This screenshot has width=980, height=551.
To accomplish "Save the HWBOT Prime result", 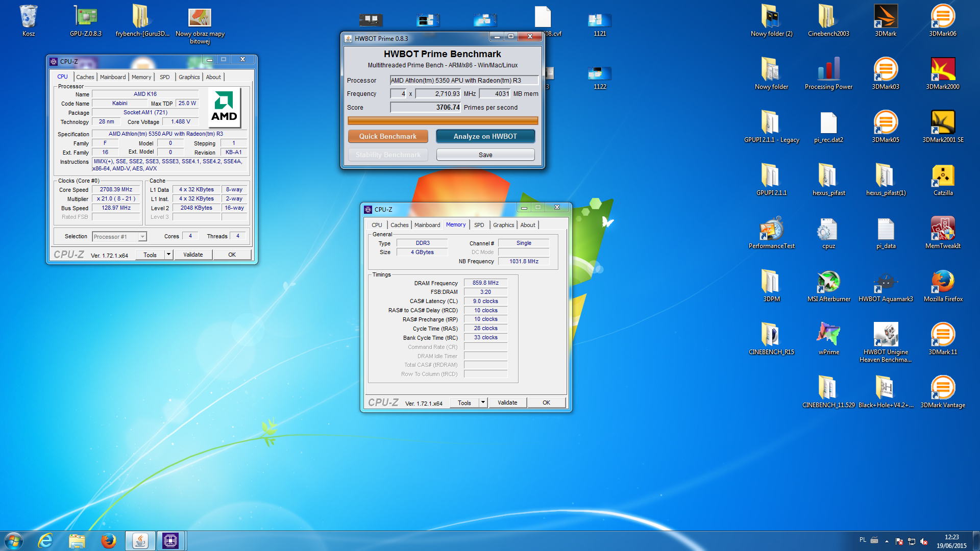I will (x=485, y=155).
